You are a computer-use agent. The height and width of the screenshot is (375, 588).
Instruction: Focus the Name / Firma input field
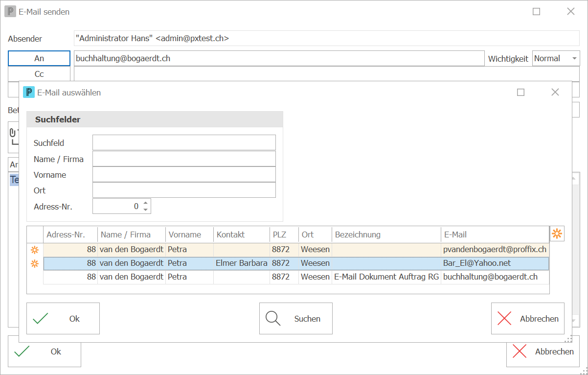[184, 159]
